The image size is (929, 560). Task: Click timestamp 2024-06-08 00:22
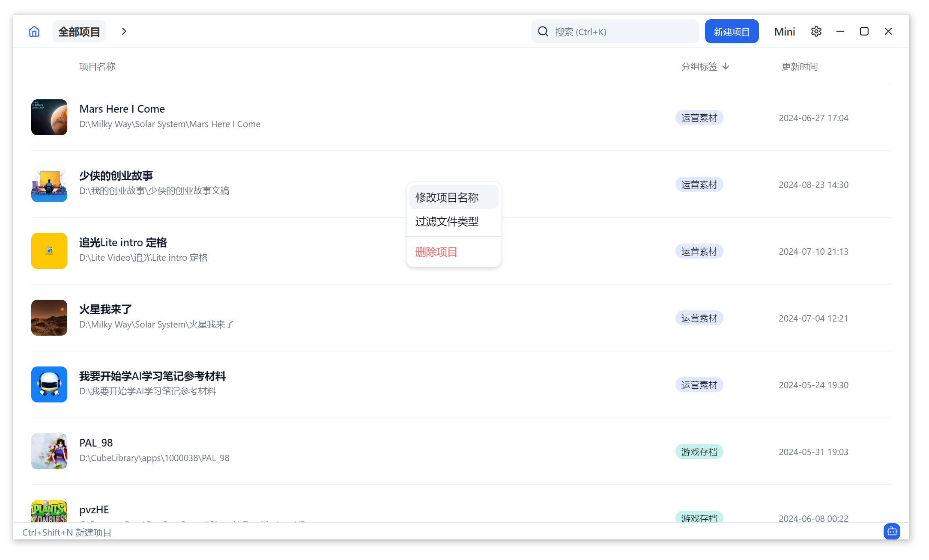pos(813,518)
